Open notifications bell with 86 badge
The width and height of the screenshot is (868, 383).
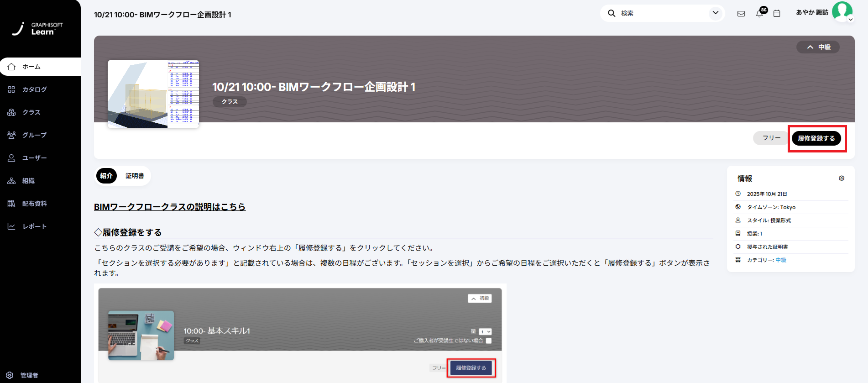coord(760,13)
